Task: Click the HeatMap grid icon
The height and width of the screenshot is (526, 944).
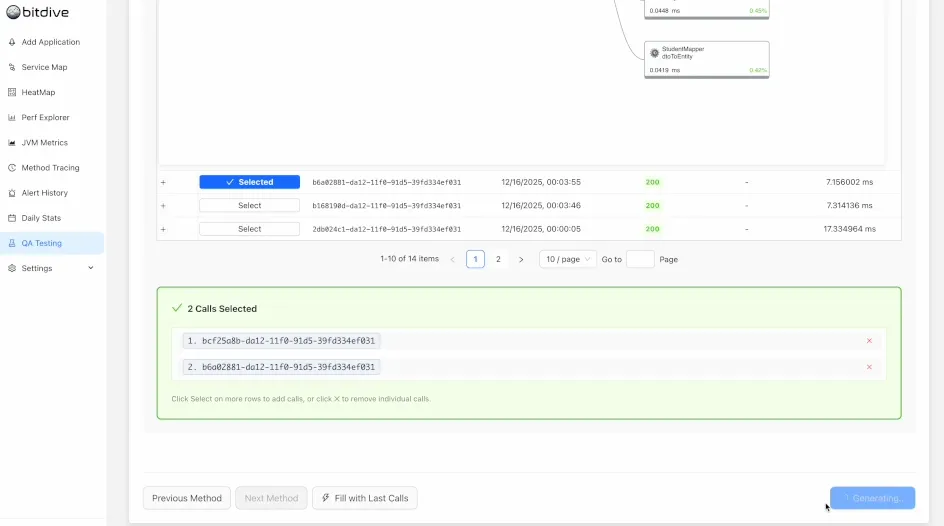Action: tap(12, 92)
